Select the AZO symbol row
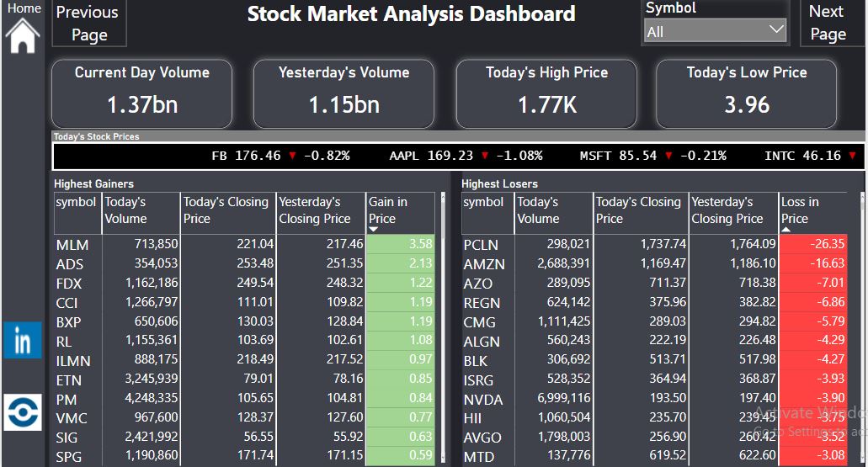This screenshot has width=868, height=467. pos(654,283)
